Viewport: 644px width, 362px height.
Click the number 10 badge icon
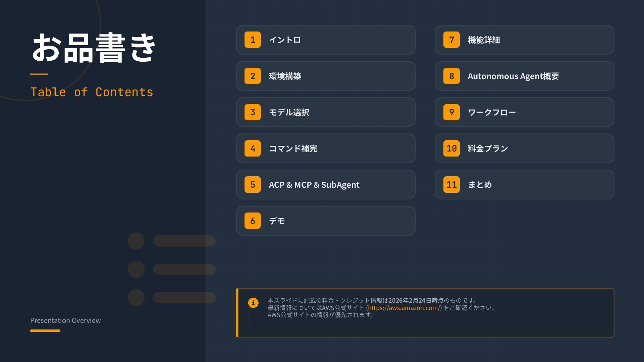tap(451, 148)
